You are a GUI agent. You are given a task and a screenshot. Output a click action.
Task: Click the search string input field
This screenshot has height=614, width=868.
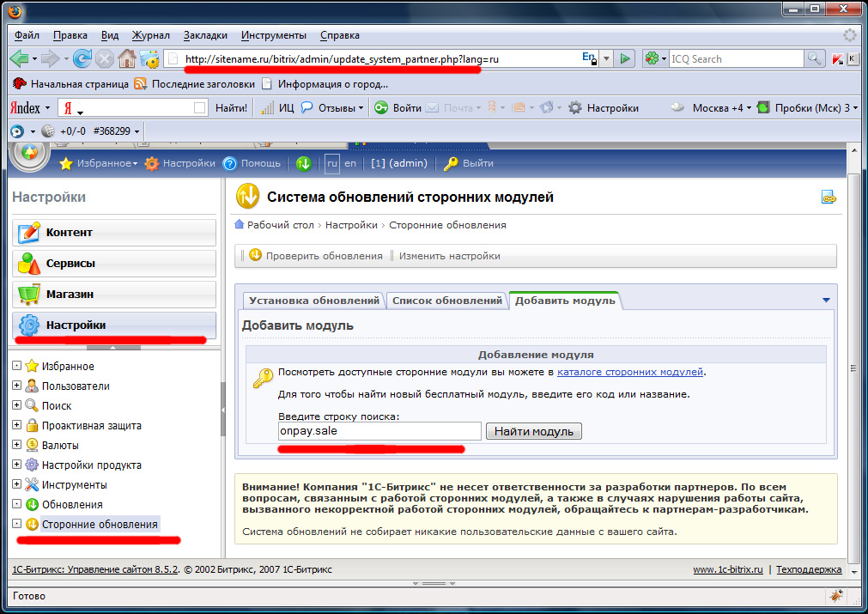379,431
